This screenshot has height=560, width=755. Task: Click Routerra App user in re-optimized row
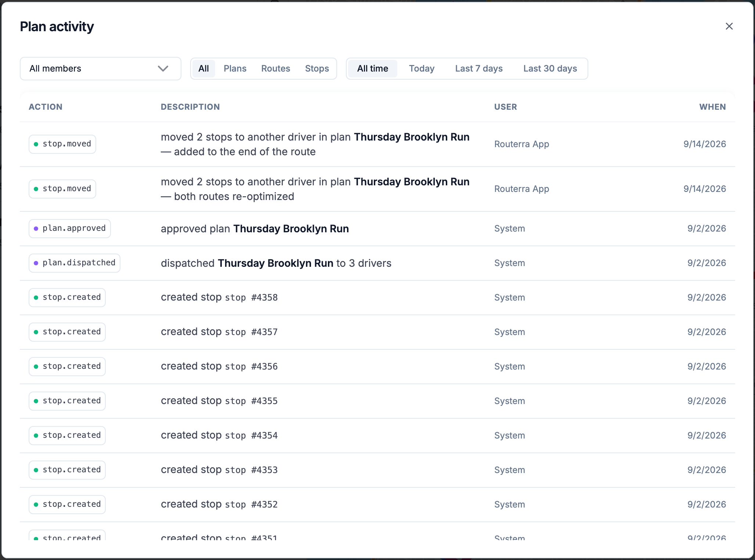(521, 189)
